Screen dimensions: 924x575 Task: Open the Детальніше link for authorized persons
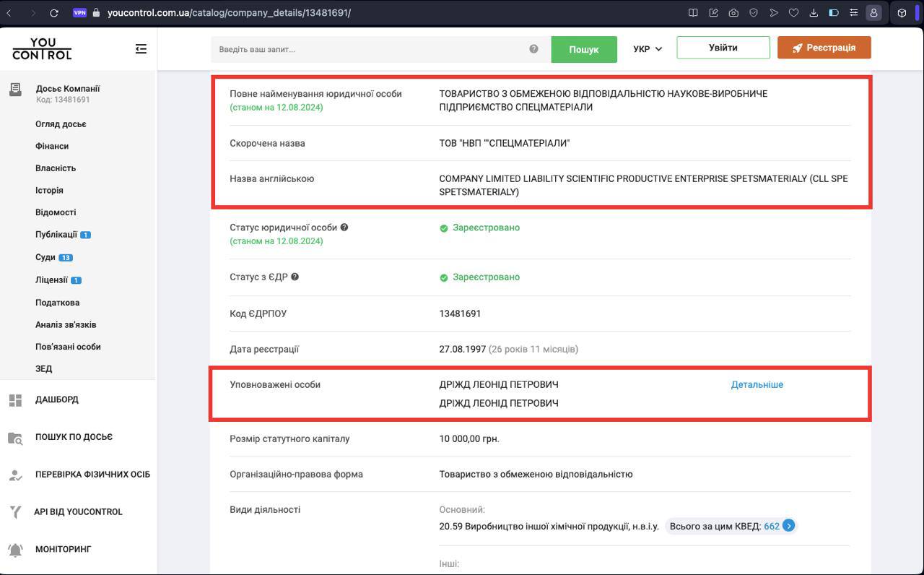(757, 384)
